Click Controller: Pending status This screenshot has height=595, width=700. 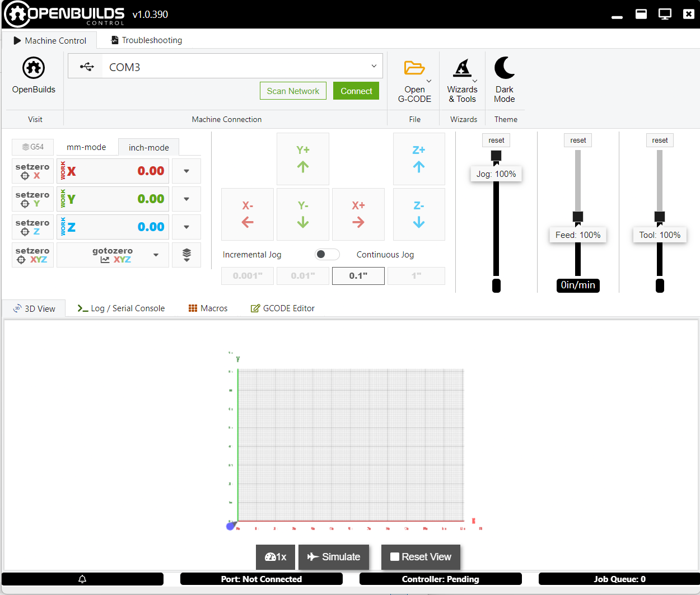coord(441,579)
